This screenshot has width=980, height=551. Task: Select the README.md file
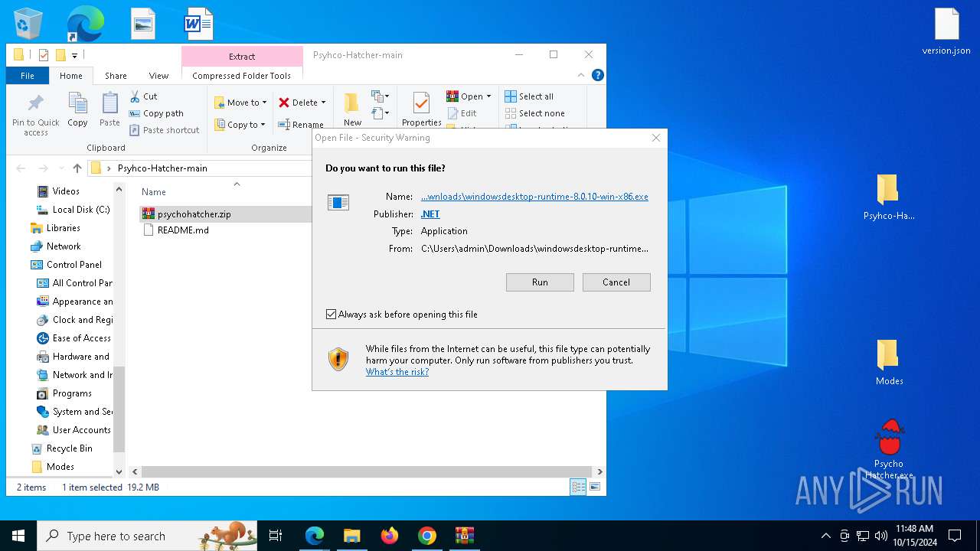(183, 230)
